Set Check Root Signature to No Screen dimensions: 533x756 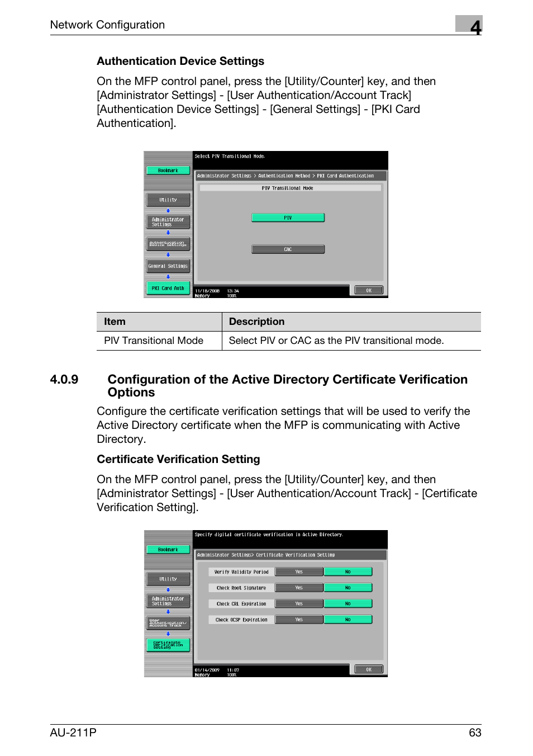point(348,588)
